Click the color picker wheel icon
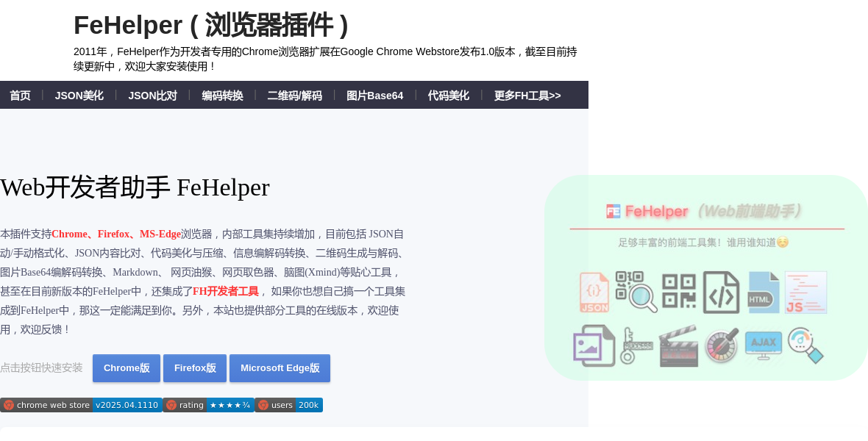 coord(721,345)
